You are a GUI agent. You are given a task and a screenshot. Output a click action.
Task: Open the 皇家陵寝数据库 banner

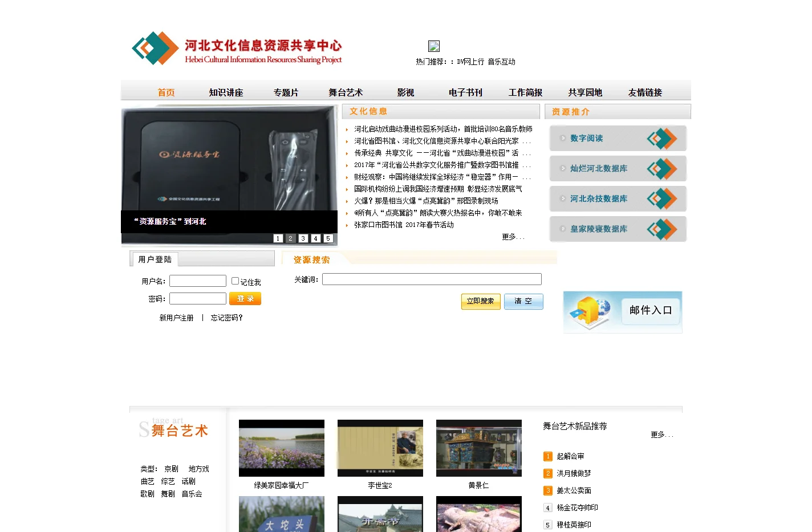point(618,229)
